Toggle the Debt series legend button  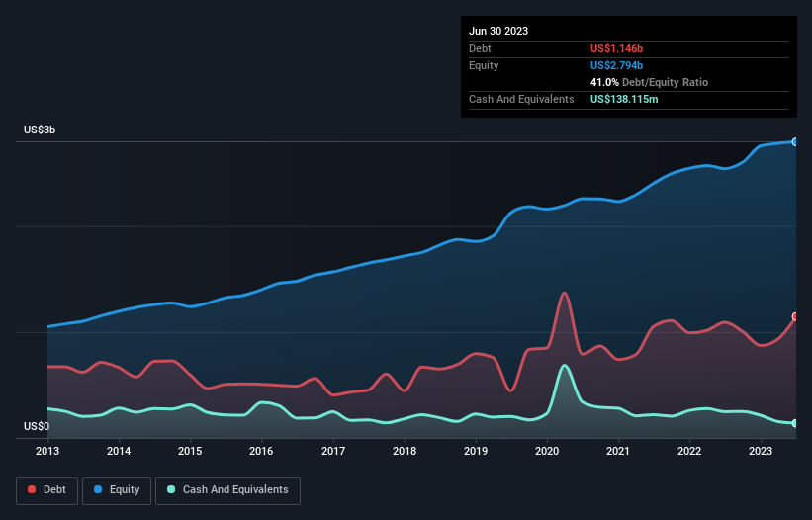46,490
